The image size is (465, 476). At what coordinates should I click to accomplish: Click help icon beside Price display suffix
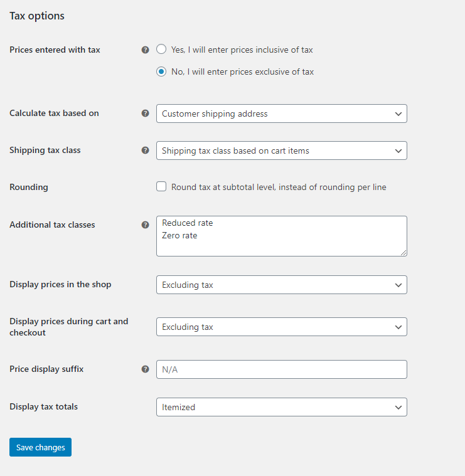point(146,369)
